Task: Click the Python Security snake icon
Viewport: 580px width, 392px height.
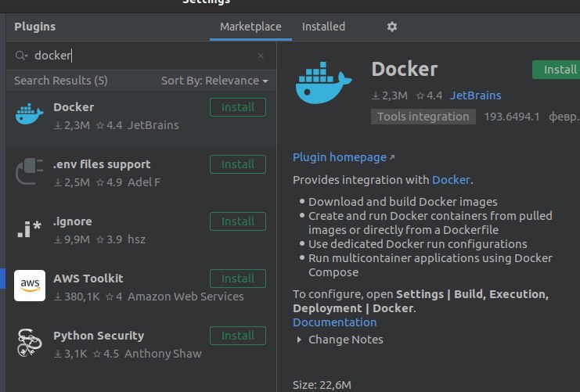Action: 30,343
